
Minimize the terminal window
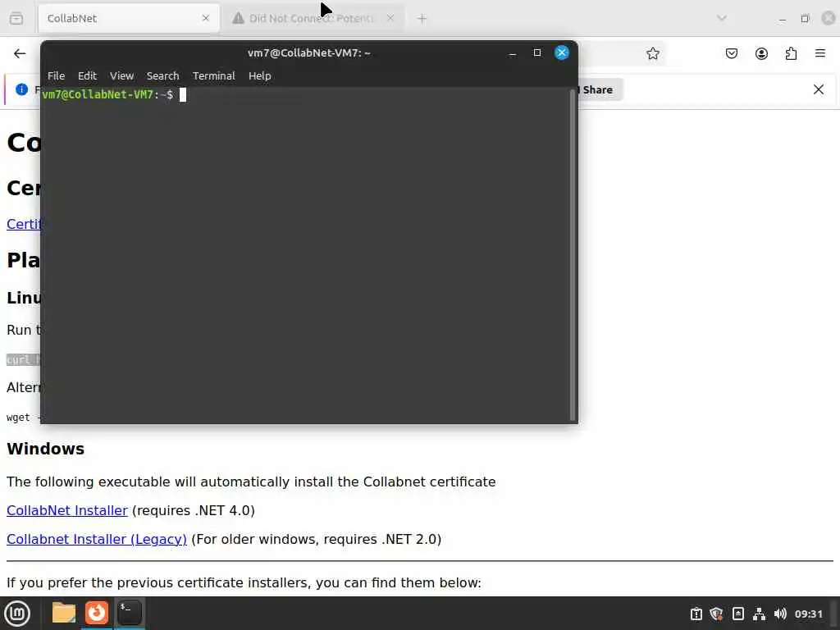(x=512, y=52)
